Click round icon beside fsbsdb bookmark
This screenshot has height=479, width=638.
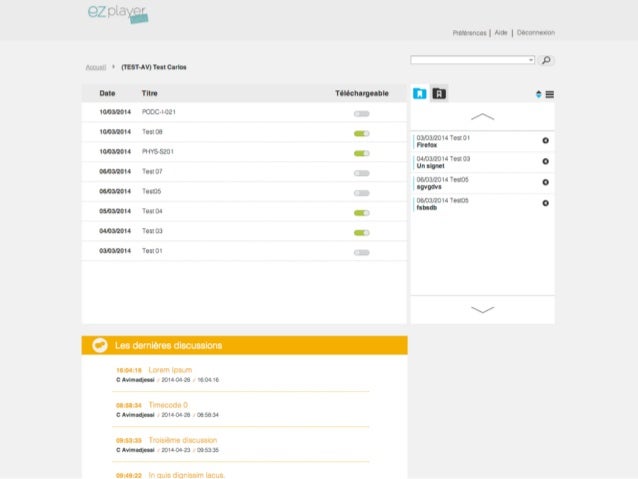pyautogui.click(x=546, y=203)
